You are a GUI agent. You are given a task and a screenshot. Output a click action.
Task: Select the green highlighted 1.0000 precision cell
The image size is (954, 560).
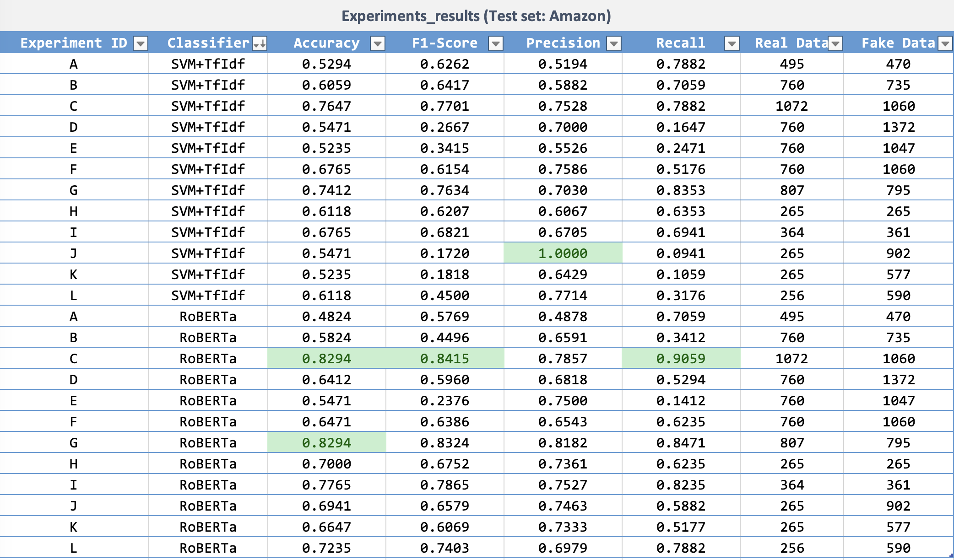(x=563, y=253)
